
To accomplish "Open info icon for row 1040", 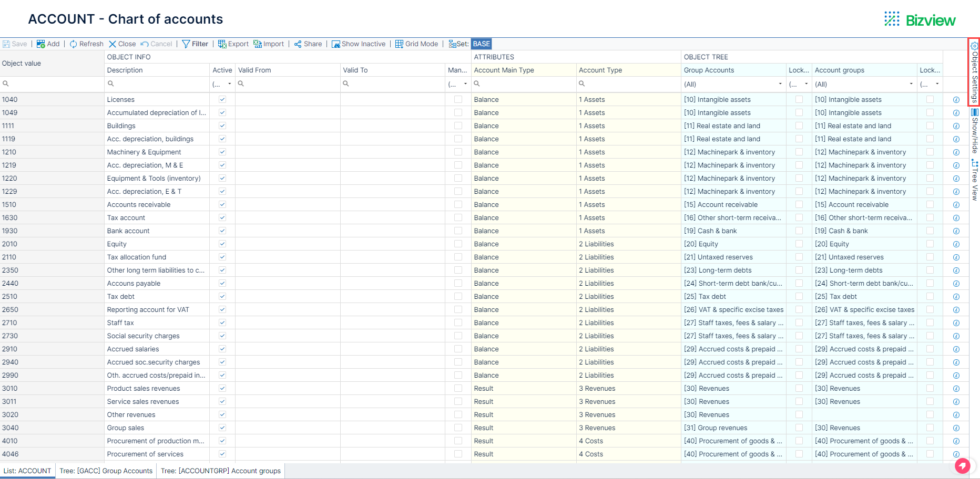I will point(956,100).
